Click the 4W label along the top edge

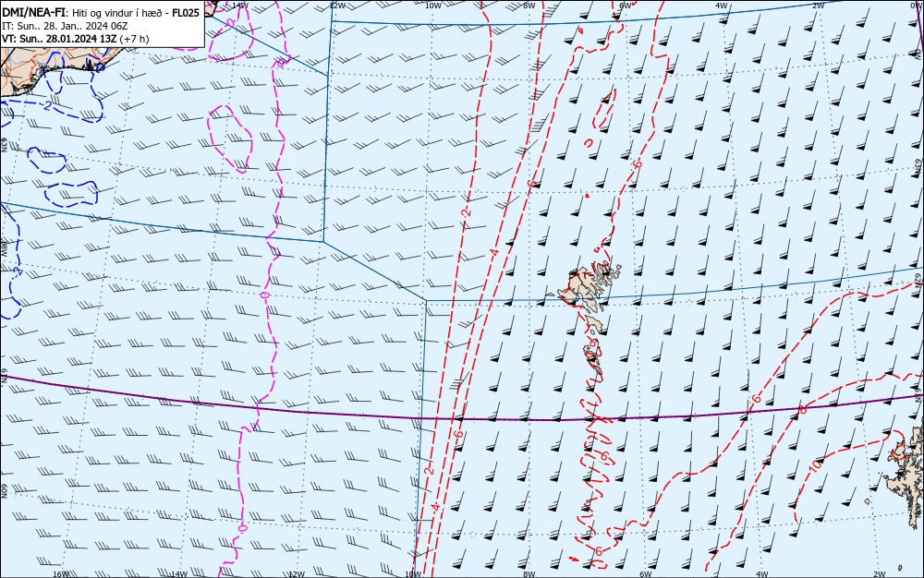(722, 6)
